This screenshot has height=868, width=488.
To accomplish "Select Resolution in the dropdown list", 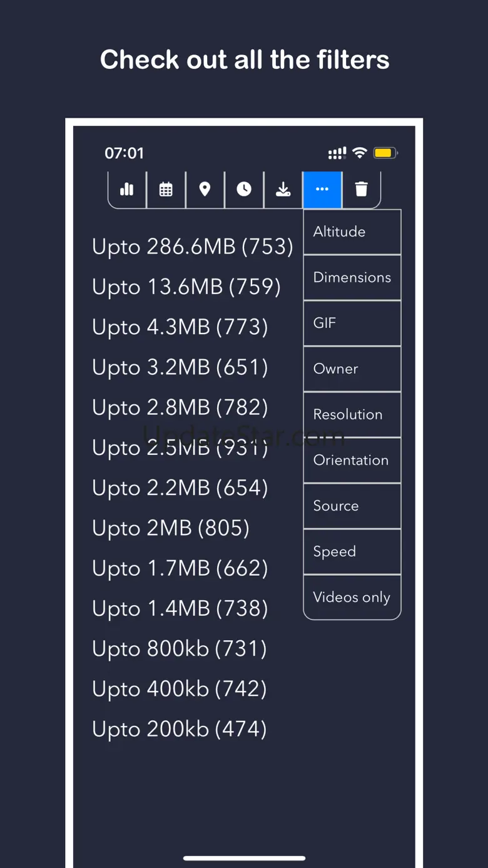I will click(x=352, y=415).
